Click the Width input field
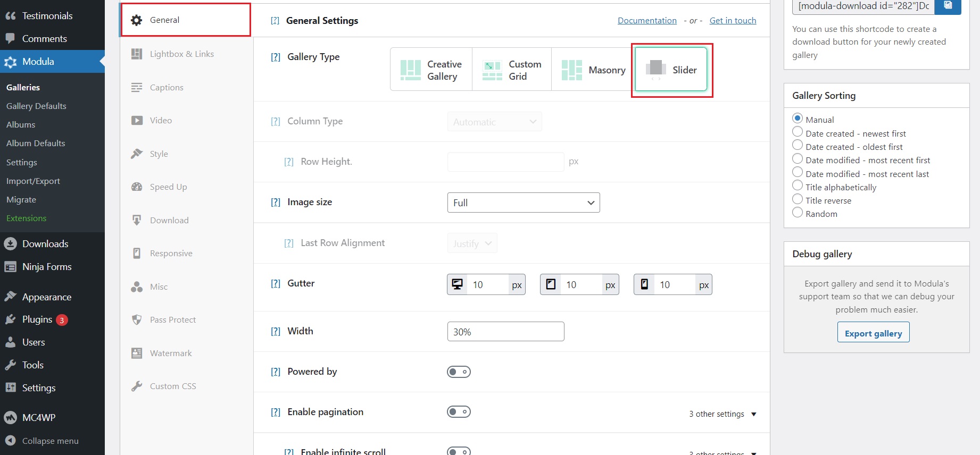980x455 pixels. [505, 332]
